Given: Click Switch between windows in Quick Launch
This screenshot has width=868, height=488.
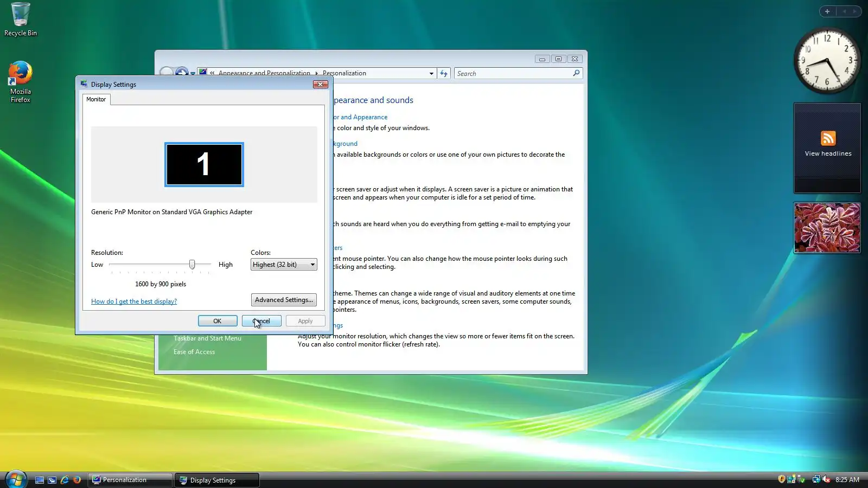Looking at the screenshot, I should [52, 480].
